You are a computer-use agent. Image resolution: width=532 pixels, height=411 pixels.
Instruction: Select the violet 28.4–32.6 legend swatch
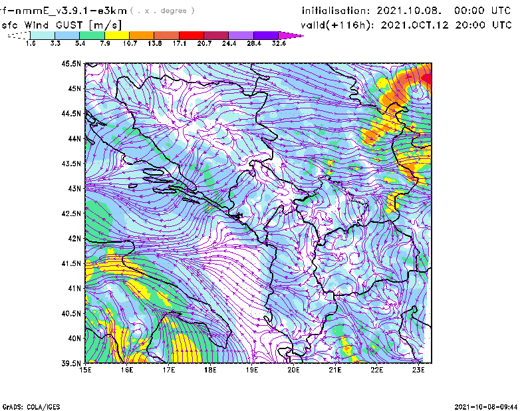[x=266, y=35]
